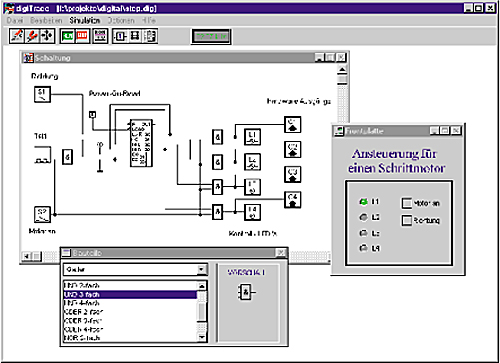
Task: Click the green L1 indicator on Frontplatte
Action: click(x=363, y=202)
